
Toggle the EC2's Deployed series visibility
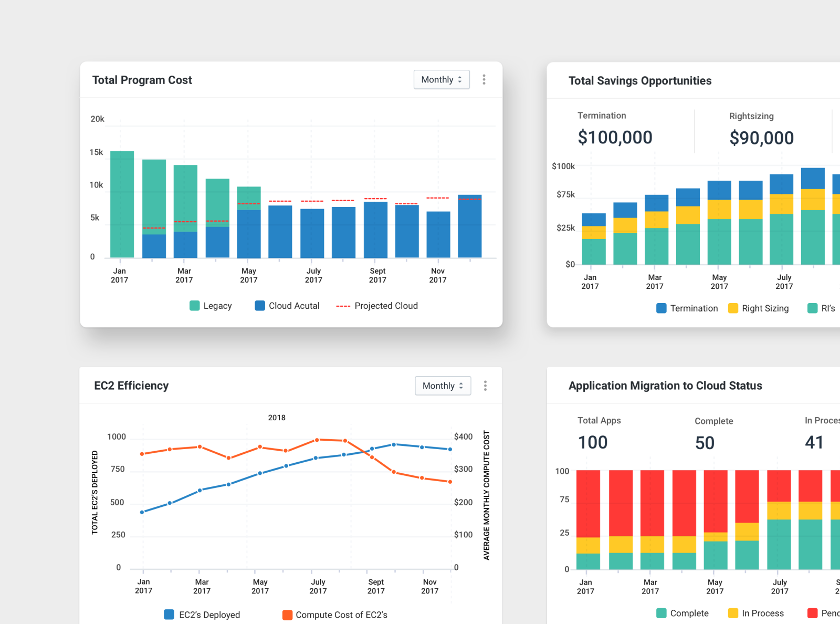coord(169,615)
